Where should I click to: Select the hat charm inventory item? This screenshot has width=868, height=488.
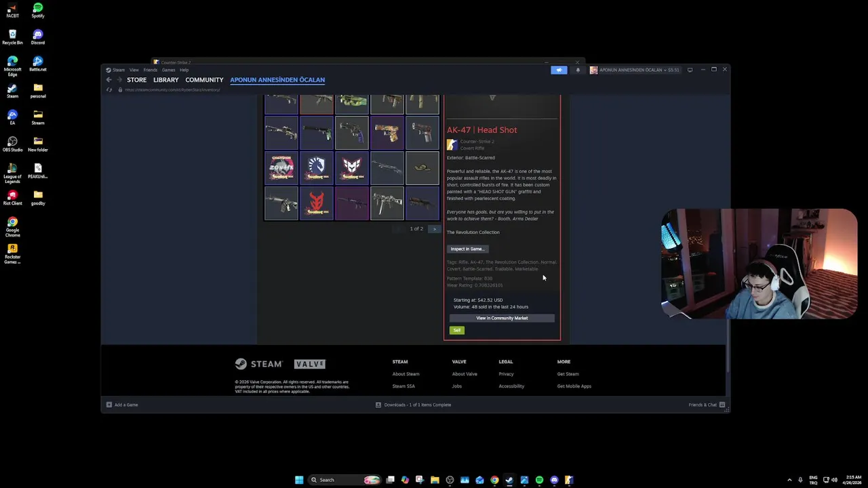tap(422, 167)
